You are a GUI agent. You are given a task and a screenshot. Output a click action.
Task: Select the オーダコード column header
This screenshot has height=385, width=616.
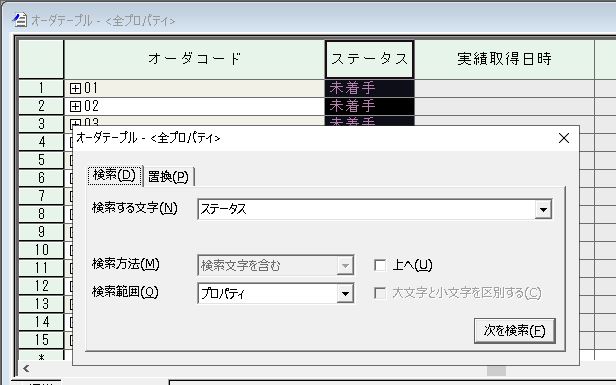click(x=194, y=59)
